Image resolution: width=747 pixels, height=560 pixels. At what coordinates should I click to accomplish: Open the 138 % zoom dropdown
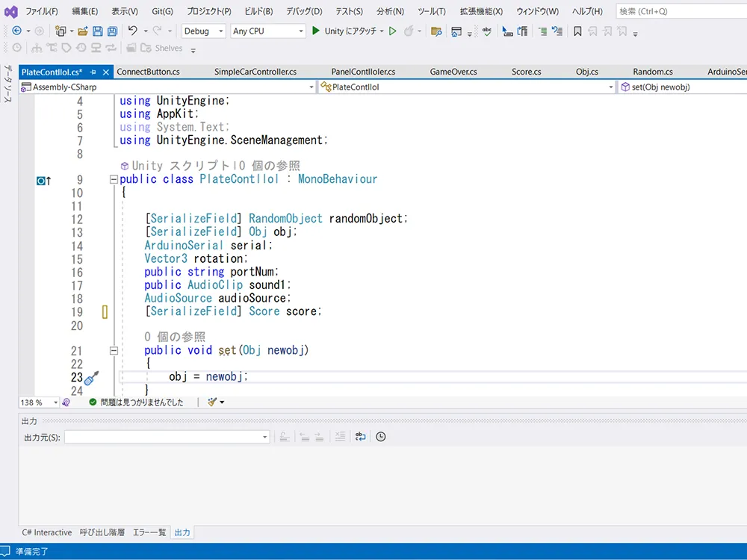(39, 402)
